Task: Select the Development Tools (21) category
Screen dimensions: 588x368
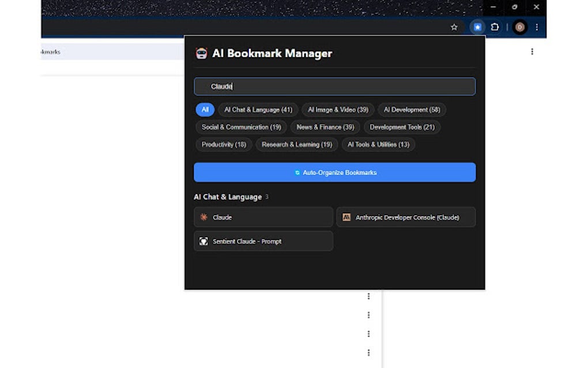Action: point(402,127)
